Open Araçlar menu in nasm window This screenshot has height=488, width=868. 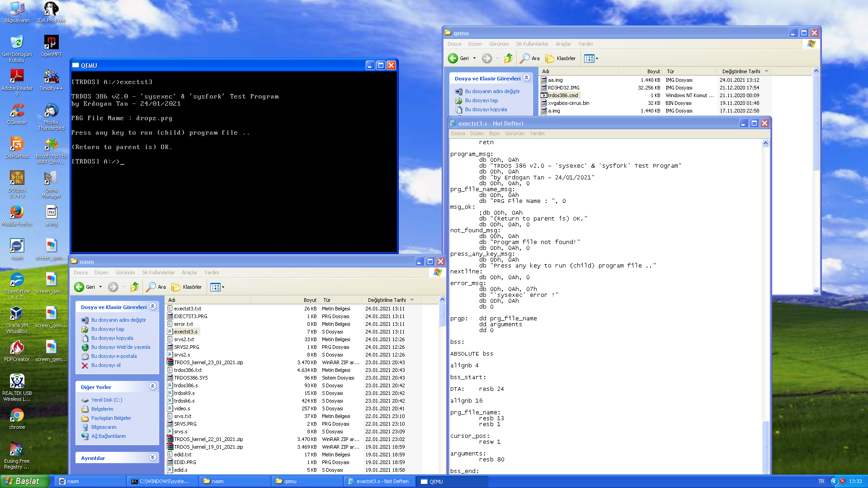coord(189,272)
